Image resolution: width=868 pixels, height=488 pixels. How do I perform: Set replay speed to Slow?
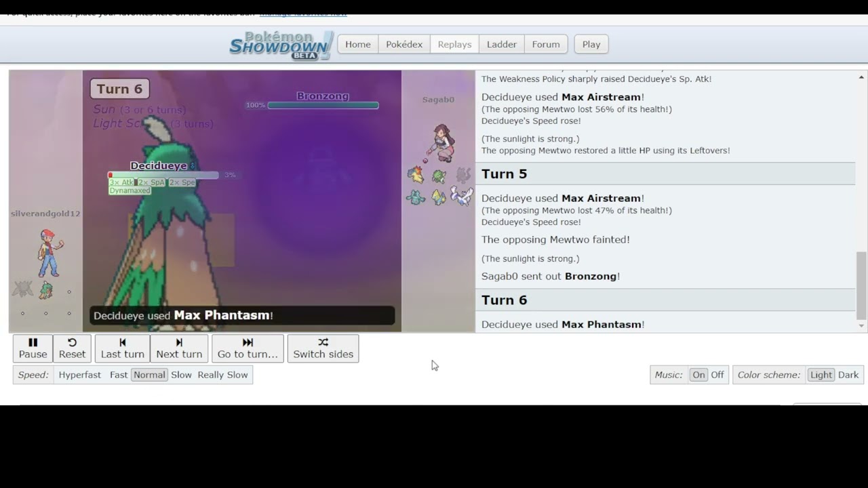point(181,375)
